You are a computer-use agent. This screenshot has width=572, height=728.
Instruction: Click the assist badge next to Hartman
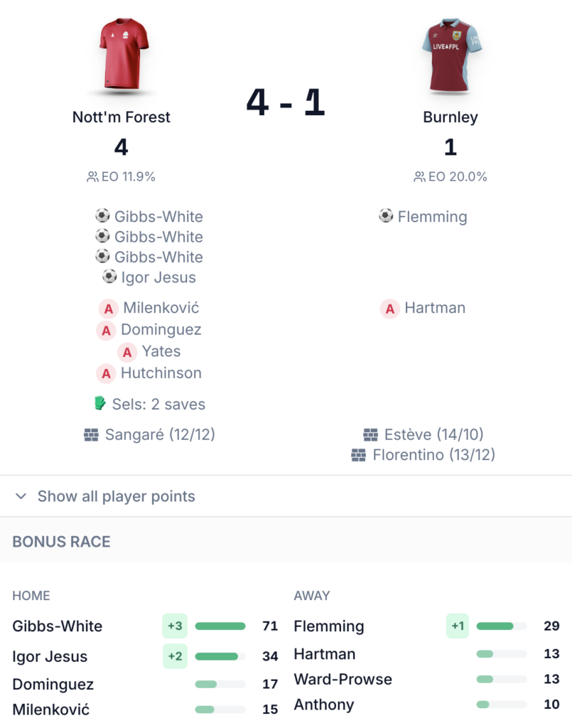click(x=390, y=309)
